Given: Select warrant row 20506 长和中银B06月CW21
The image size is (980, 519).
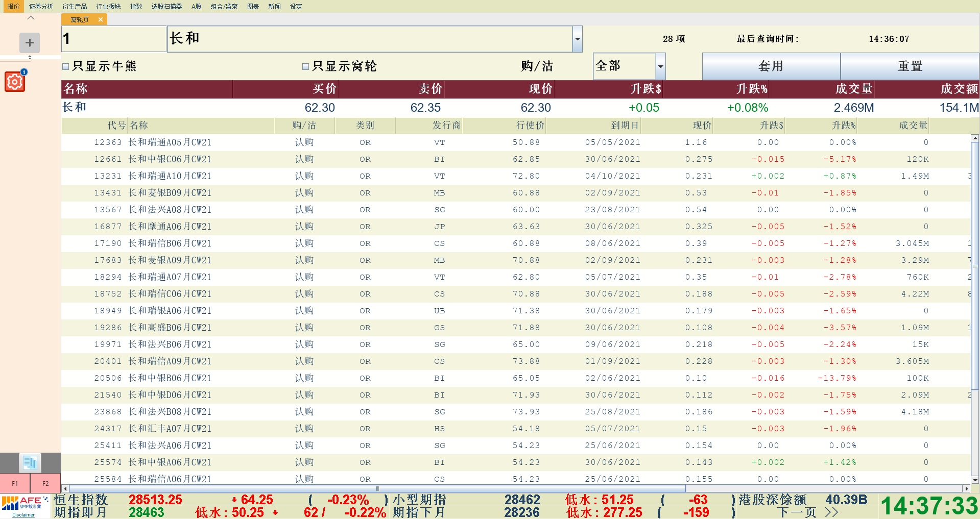Looking at the screenshot, I should pos(516,378).
